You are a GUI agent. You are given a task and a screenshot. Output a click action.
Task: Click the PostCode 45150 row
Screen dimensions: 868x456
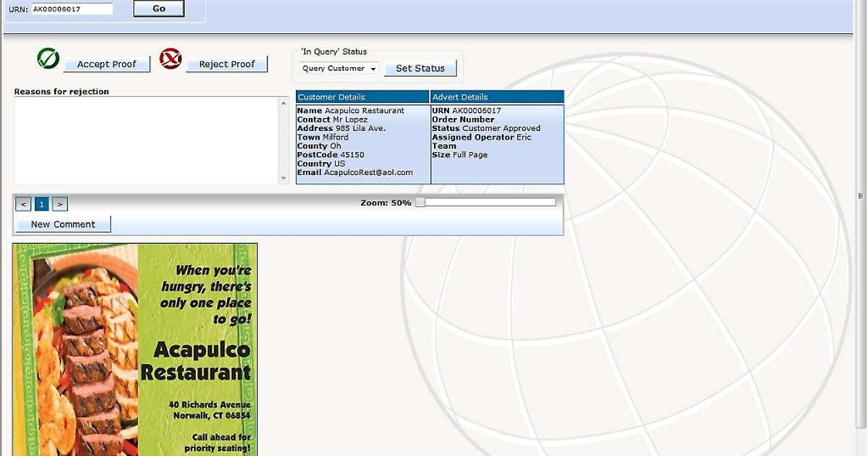point(331,155)
